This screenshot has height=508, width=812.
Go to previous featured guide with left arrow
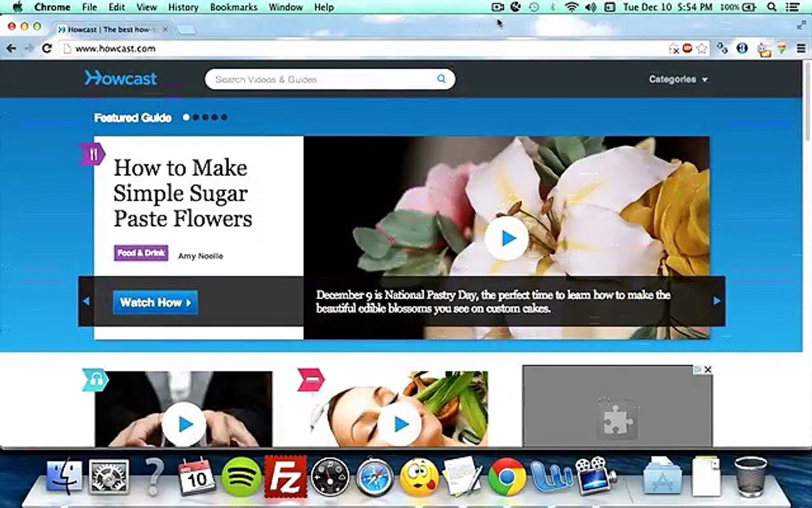86,301
